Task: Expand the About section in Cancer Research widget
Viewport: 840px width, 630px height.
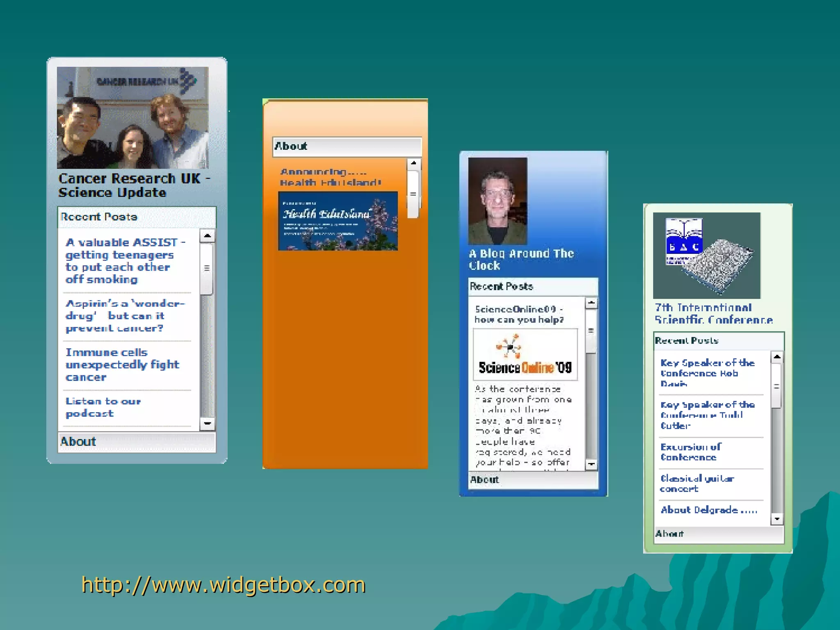Action: pos(137,442)
